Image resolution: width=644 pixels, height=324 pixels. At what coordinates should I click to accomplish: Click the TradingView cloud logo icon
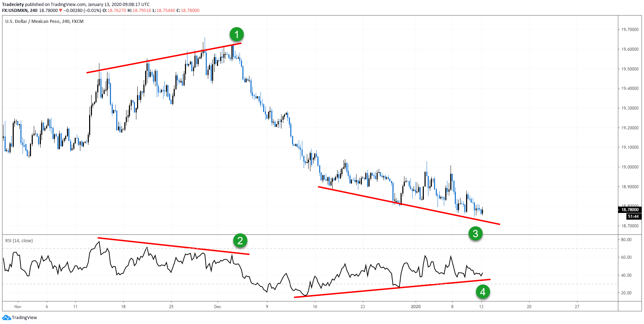[x=6, y=318]
